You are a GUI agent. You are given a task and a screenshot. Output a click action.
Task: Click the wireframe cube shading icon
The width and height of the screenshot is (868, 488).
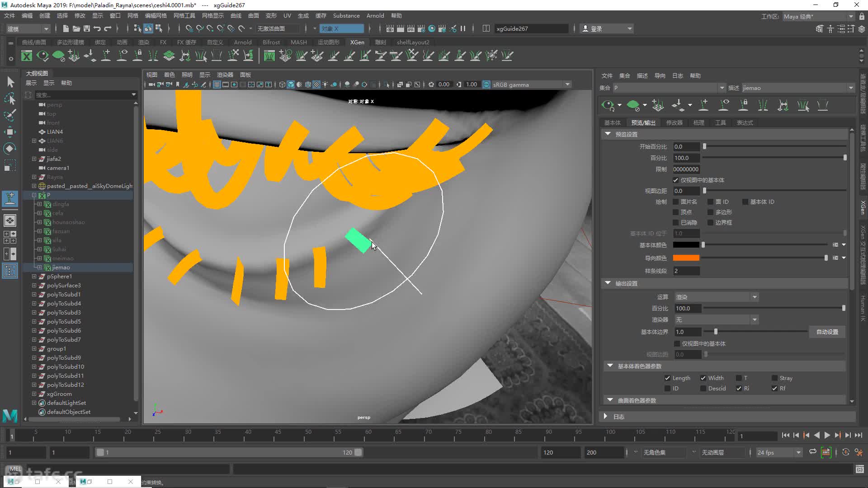(282, 84)
